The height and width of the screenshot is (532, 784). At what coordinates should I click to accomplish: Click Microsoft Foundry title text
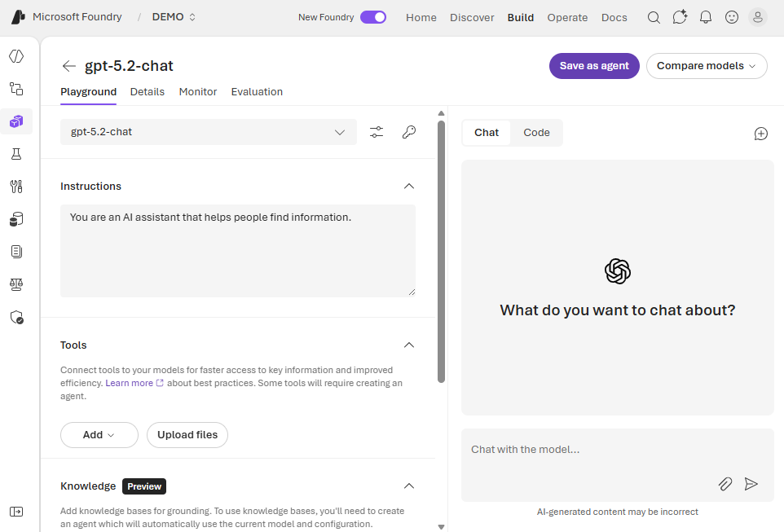pos(77,17)
